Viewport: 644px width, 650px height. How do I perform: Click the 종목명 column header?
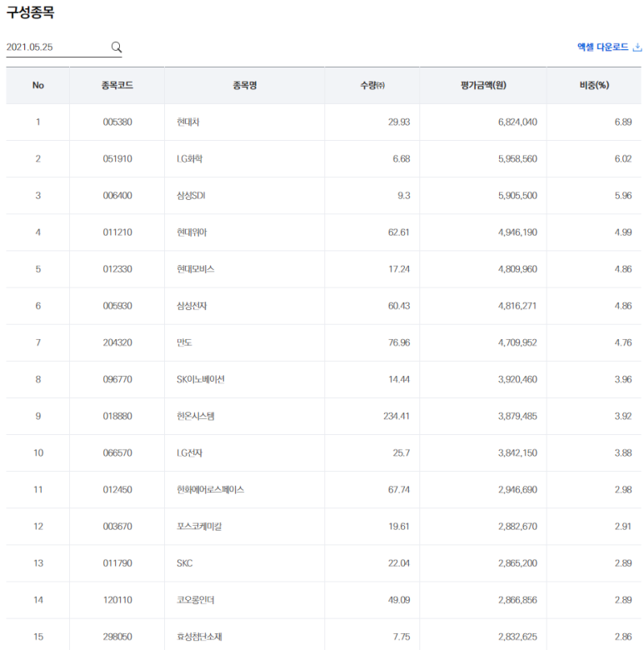pyautogui.click(x=244, y=85)
